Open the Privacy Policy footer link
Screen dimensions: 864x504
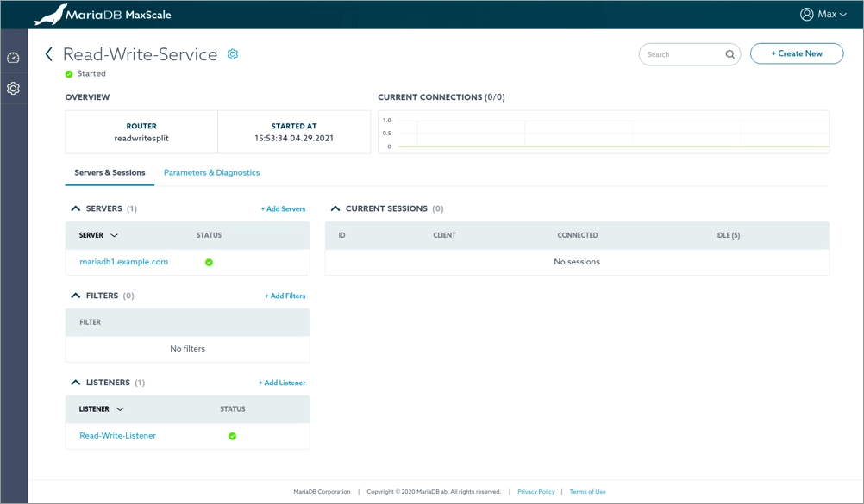536,491
